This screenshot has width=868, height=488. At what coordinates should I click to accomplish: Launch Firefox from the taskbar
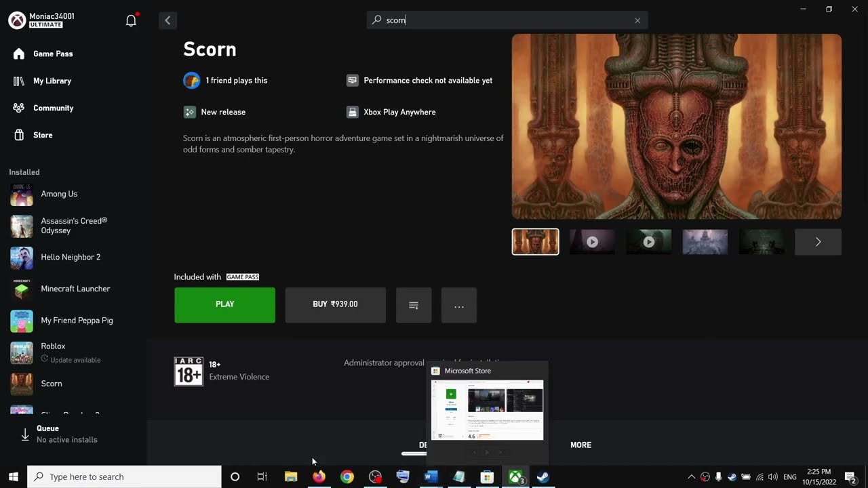[319, 477]
